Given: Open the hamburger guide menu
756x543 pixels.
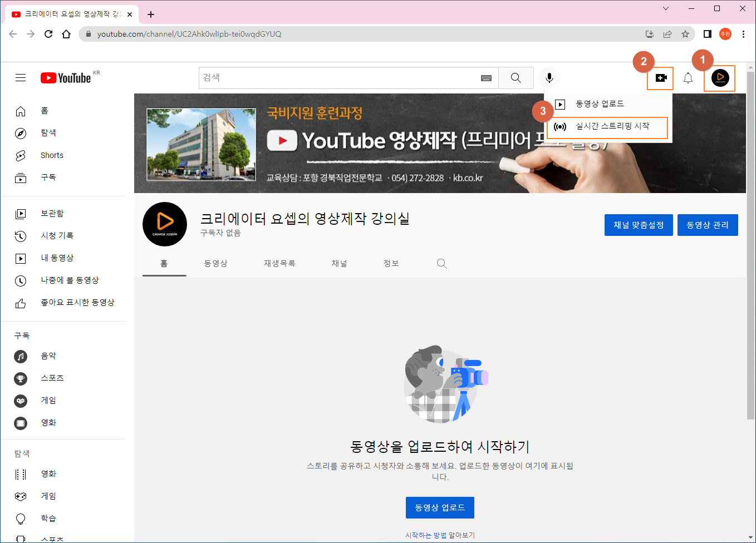Looking at the screenshot, I should pos(21,78).
